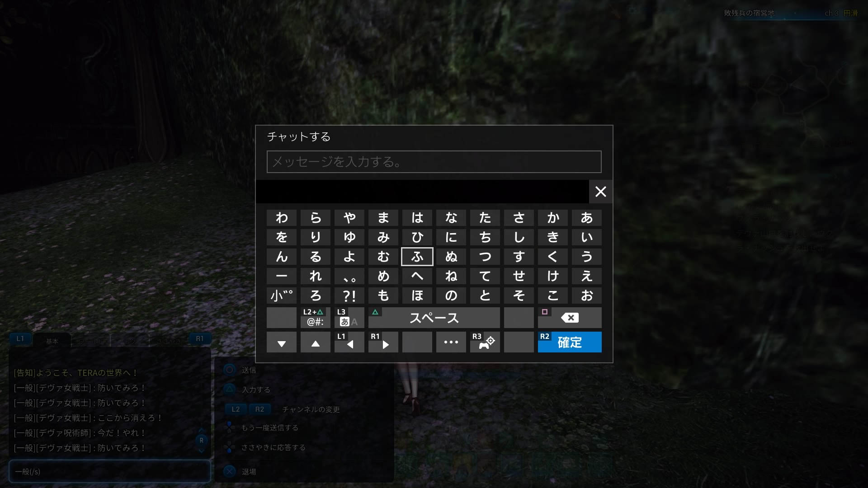Image resolution: width=868 pixels, height=488 pixels.
Task: Click the 敗残兵の宿営地 location label
Action: click(749, 13)
